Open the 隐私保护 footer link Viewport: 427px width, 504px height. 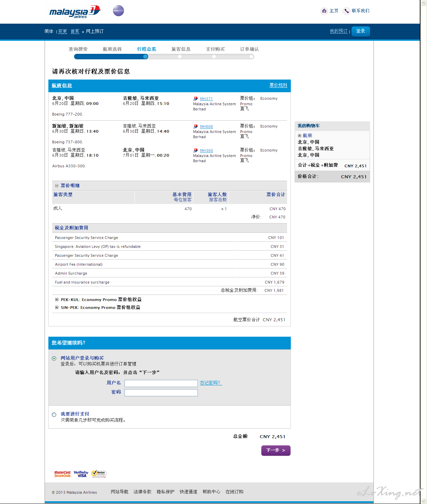[x=166, y=492]
